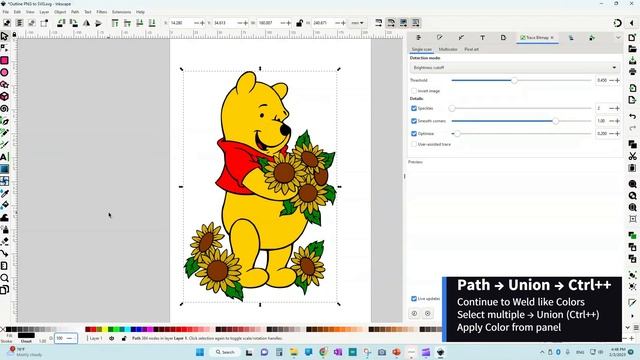The image size is (640, 360).
Task: Enable User-assisted trace checkbox
Action: (x=414, y=144)
